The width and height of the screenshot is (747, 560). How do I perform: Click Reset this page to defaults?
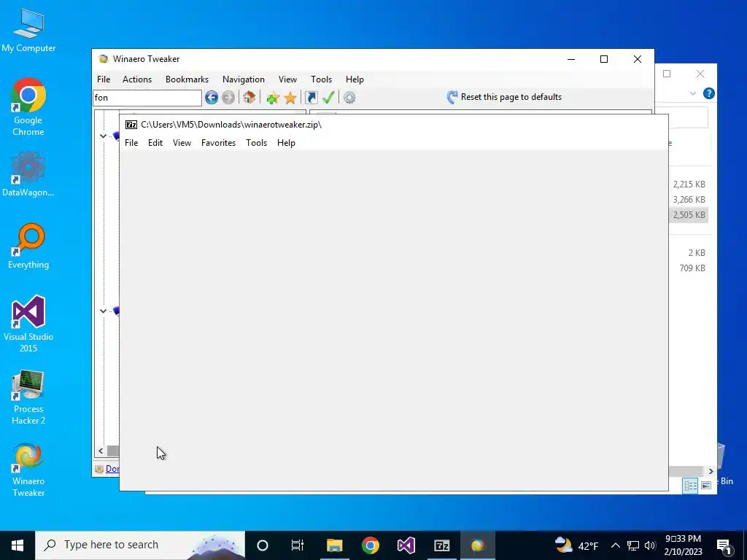click(505, 97)
